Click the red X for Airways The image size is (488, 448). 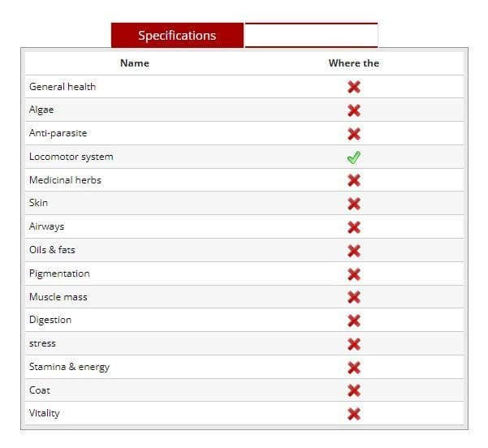point(354,227)
